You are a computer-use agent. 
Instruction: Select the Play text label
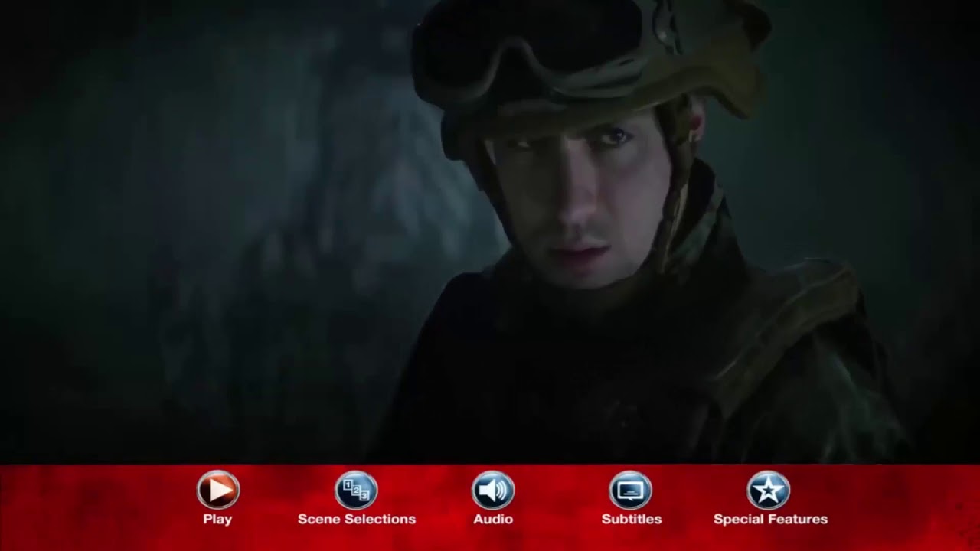217,519
